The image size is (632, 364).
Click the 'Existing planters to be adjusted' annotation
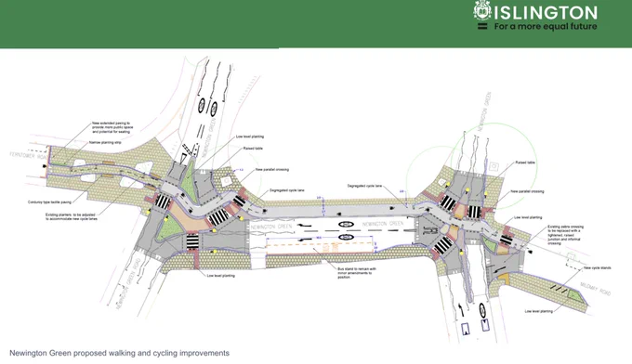pos(72,216)
